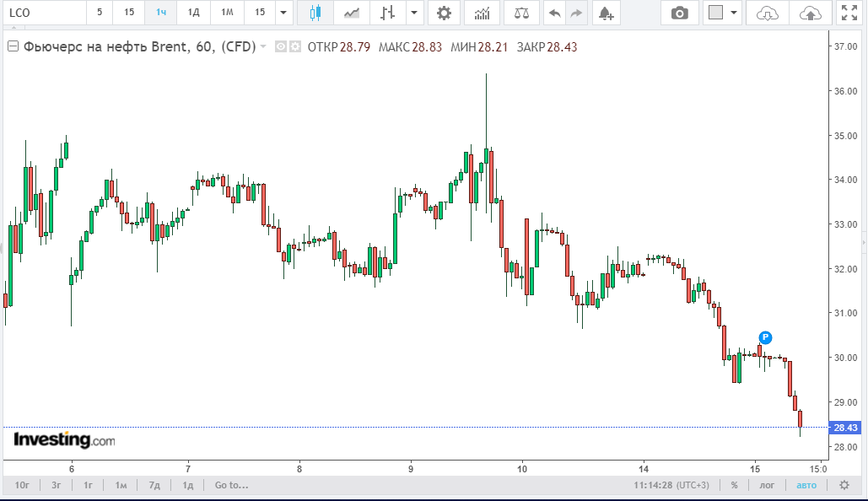This screenshot has width=868, height=501.
Task: Select the Bars chart style icon
Action: [387, 13]
